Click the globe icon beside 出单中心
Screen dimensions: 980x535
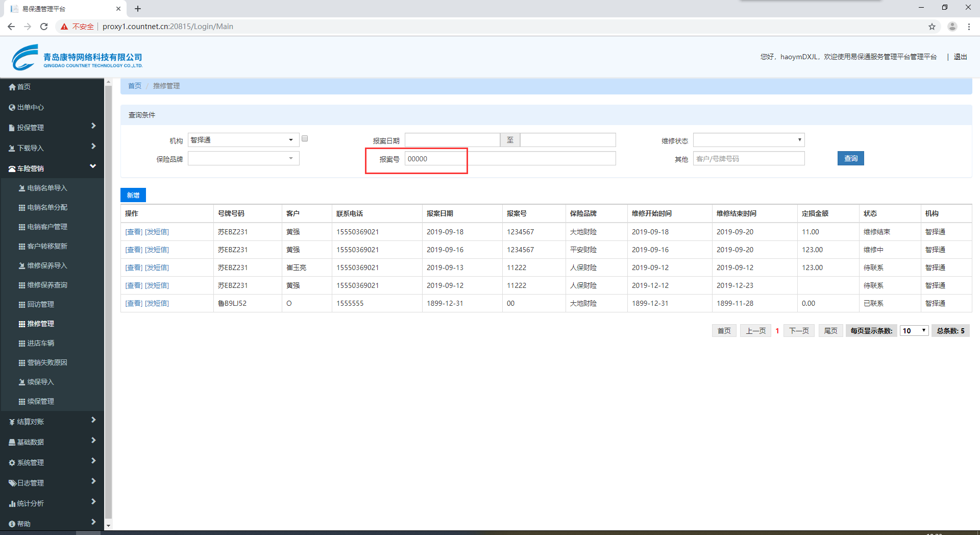click(x=12, y=108)
